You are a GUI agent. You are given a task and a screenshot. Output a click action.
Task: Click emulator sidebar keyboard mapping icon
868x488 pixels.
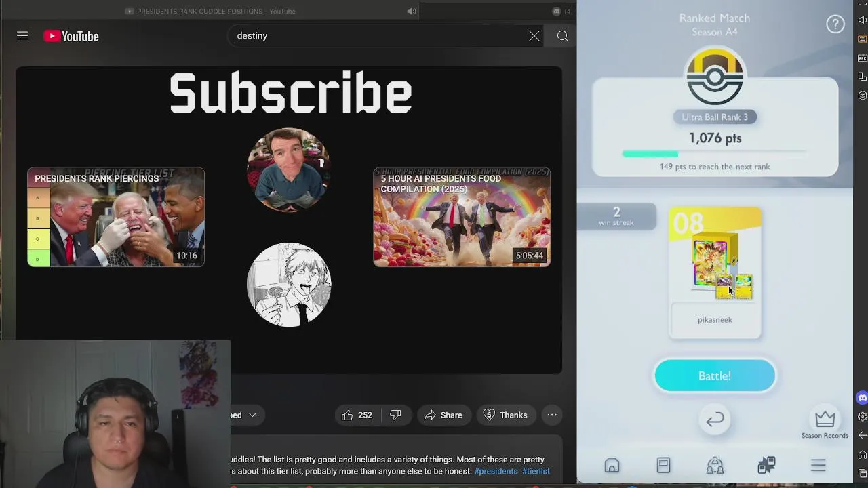pyautogui.click(x=862, y=39)
